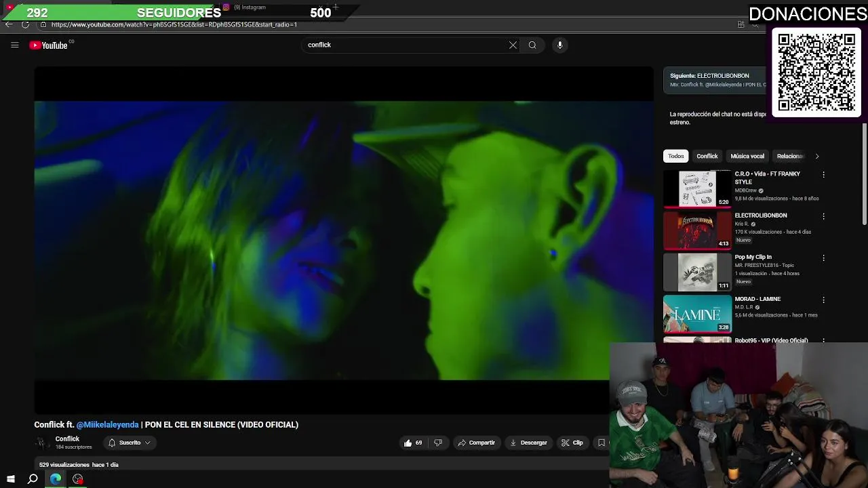868x488 pixels.
Task: Run search with magnifier icon
Action: [532, 45]
